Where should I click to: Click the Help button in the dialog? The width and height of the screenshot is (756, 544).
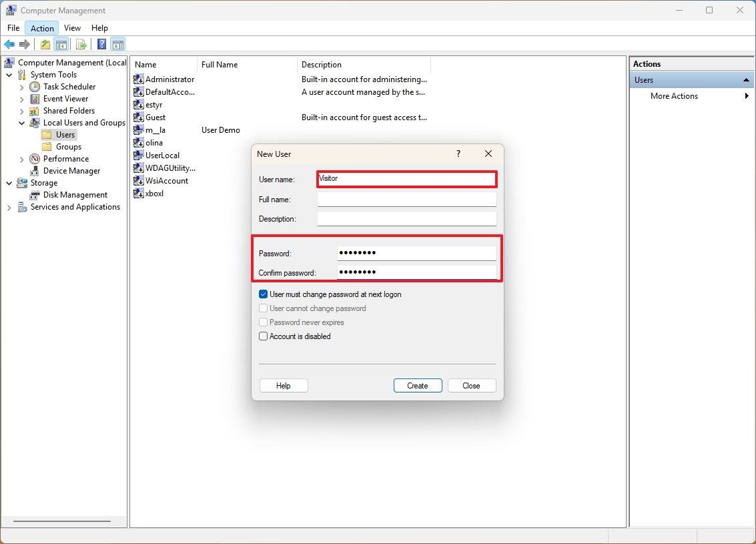tap(283, 385)
